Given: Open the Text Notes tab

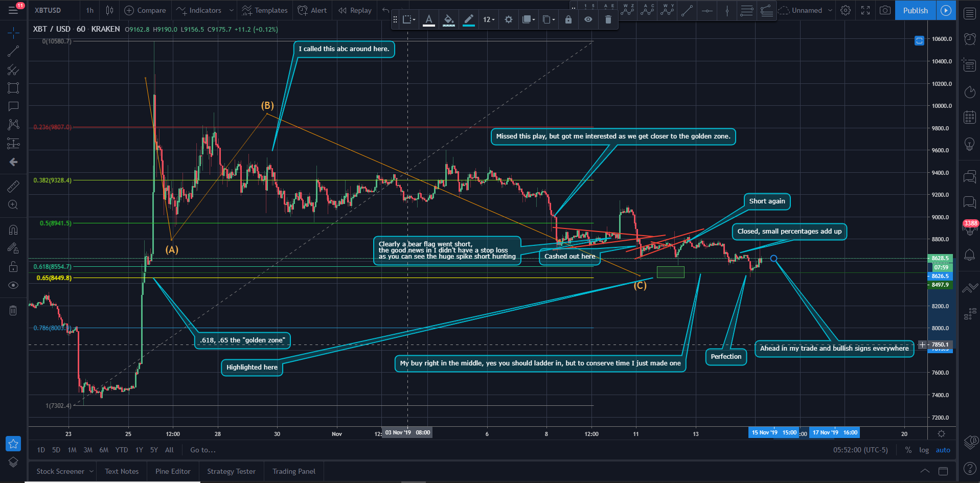Looking at the screenshot, I should [x=122, y=471].
